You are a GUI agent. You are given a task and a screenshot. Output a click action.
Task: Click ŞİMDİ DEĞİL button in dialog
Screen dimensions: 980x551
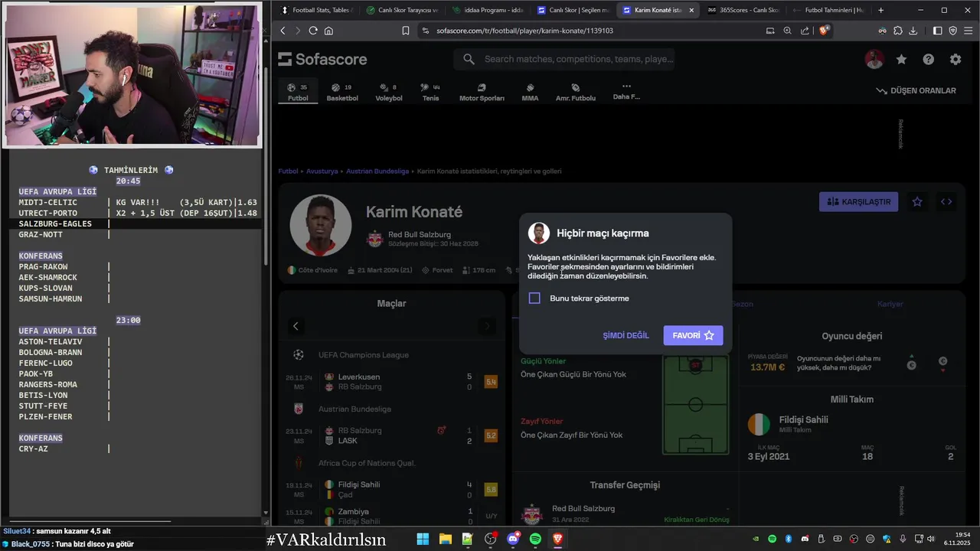point(626,335)
